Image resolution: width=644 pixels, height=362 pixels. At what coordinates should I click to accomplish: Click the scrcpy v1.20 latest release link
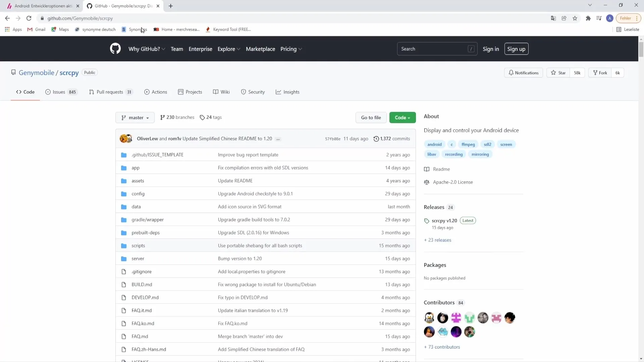pyautogui.click(x=444, y=220)
